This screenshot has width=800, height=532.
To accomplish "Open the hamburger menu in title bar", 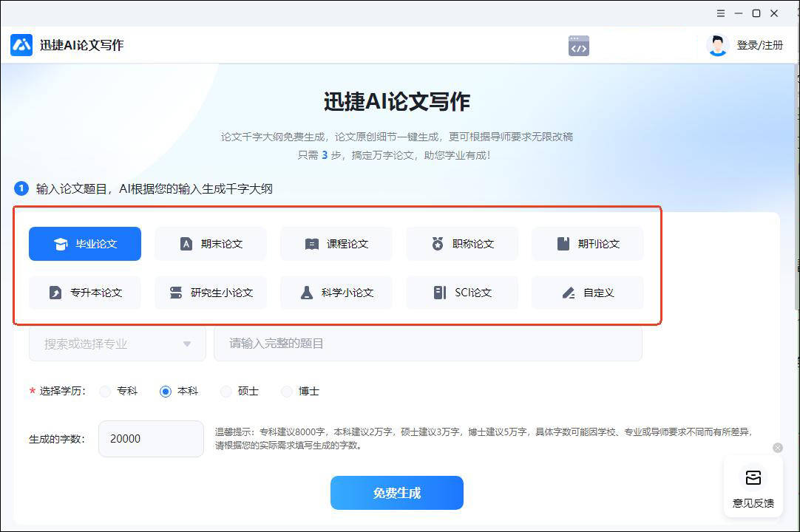I will click(x=721, y=13).
